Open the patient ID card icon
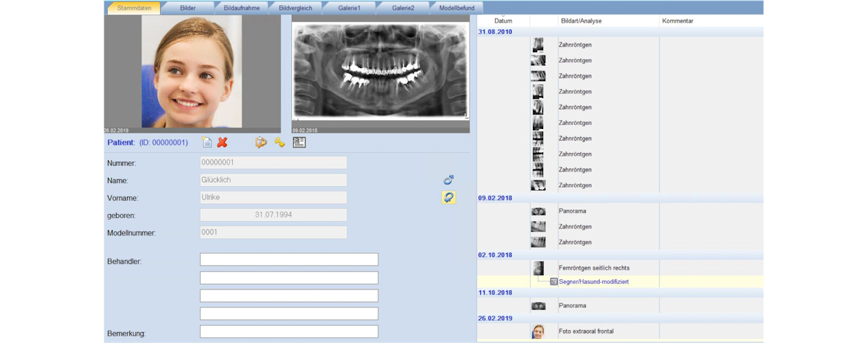The height and width of the screenshot is (343, 868). pos(299,143)
